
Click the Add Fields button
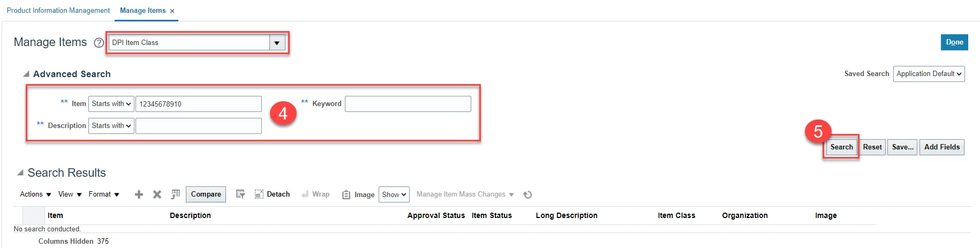tap(941, 147)
